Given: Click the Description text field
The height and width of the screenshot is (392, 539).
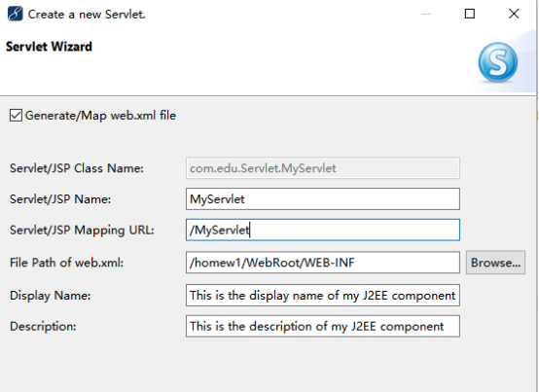Looking at the screenshot, I should pyautogui.click(x=323, y=326).
